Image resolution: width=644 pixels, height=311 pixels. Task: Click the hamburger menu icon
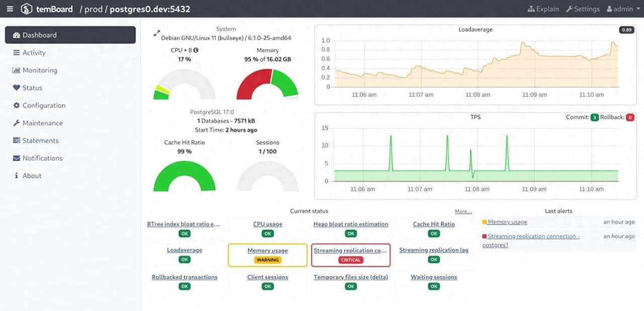pos(10,9)
